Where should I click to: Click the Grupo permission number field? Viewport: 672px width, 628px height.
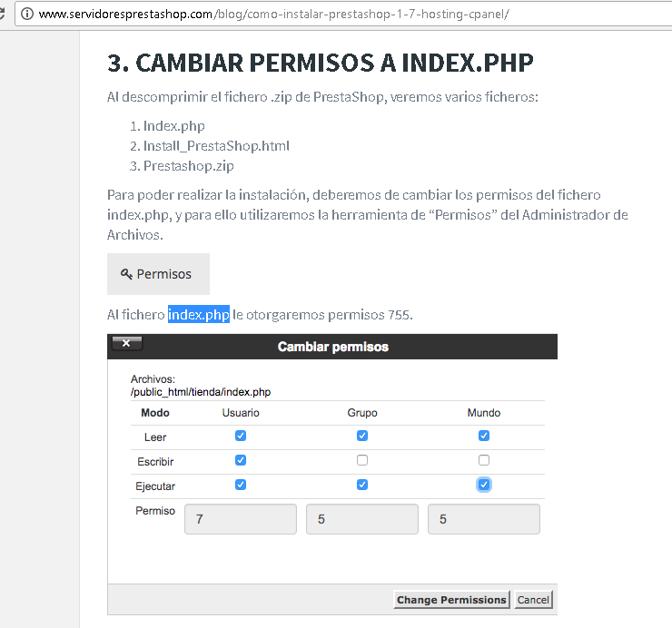pyautogui.click(x=362, y=519)
